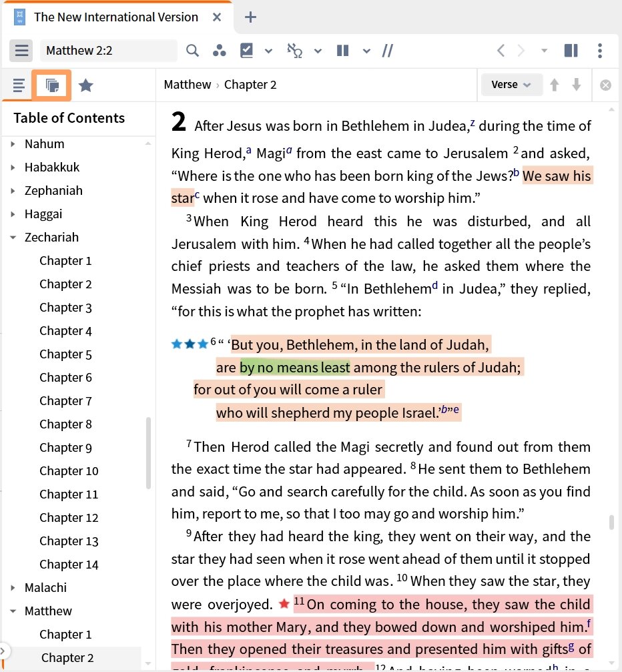Open footnote f after worshiped him
The height and width of the screenshot is (672, 622).
tap(589, 623)
